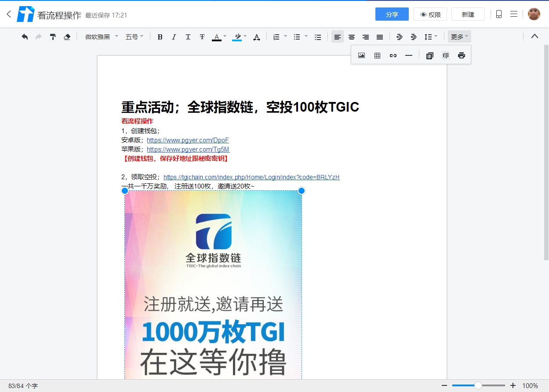This screenshot has height=392, width=549.
Task: Toggle underline formatting
Action: (188, 37)
